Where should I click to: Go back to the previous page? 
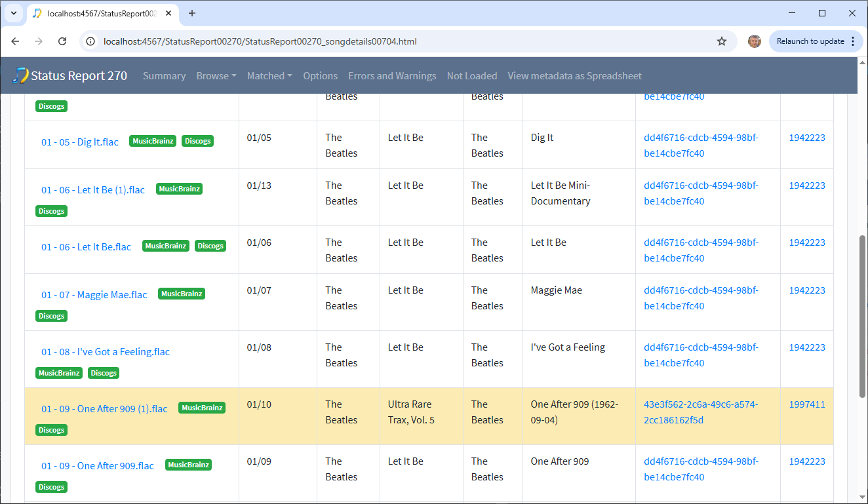(16, 41)
